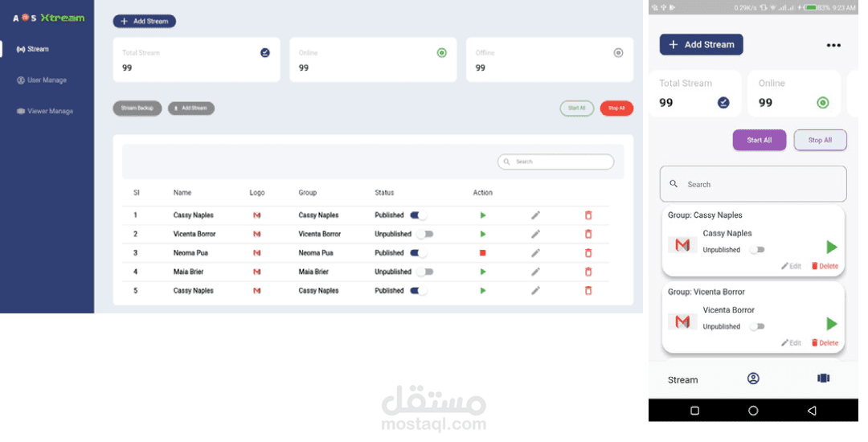Toggle Unpublished switch on Cassy Naples card

point(757,249)
